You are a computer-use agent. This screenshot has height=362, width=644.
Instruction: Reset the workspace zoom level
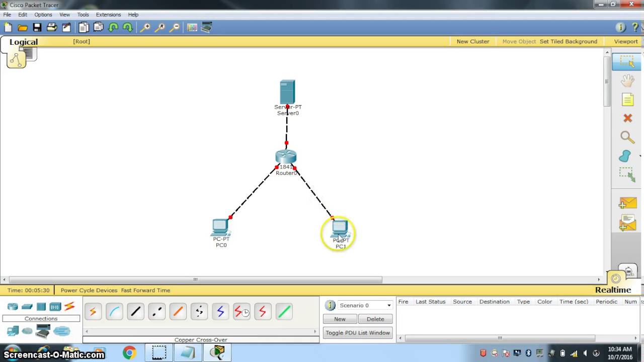pyautogui.click(x=160, y=28)
